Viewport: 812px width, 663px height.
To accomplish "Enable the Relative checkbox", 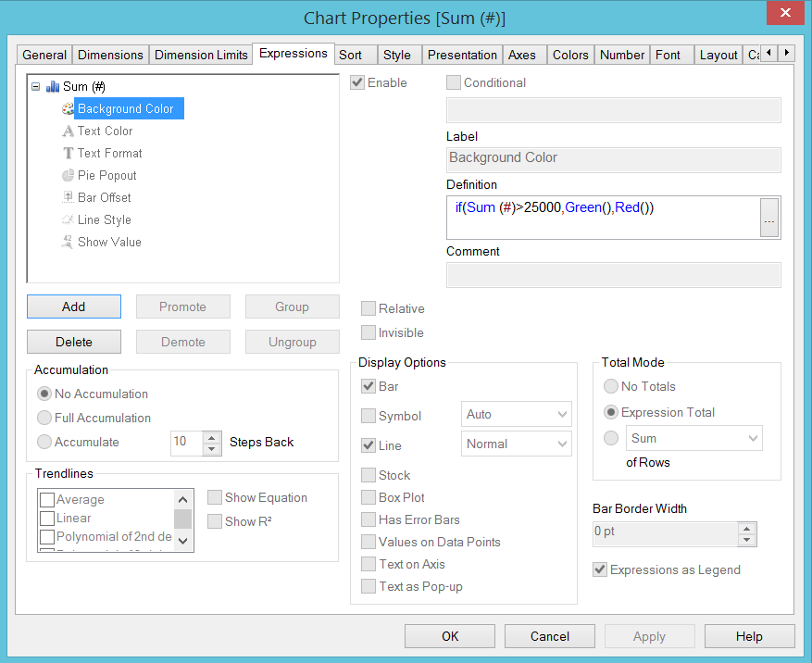I will click(x=369, y=308).
